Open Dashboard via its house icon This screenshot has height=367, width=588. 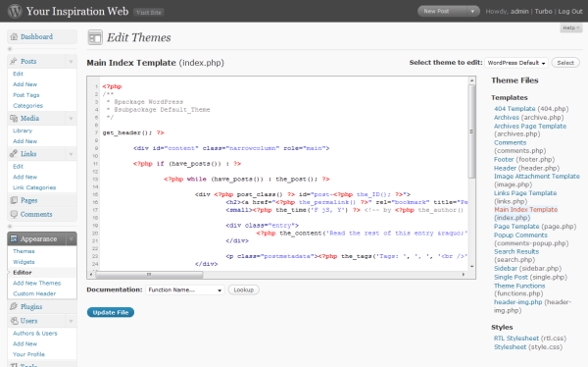(x=14, y=37)
